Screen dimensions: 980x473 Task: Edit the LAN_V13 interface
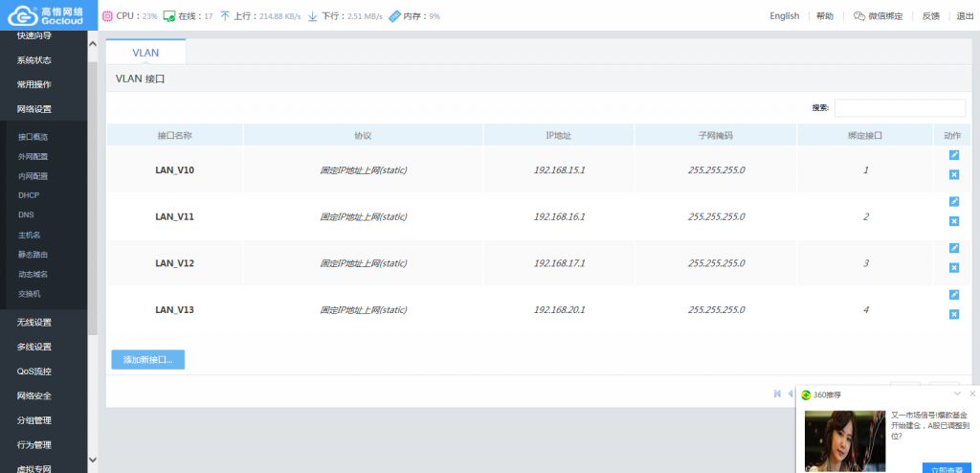[x=954, y=294]
